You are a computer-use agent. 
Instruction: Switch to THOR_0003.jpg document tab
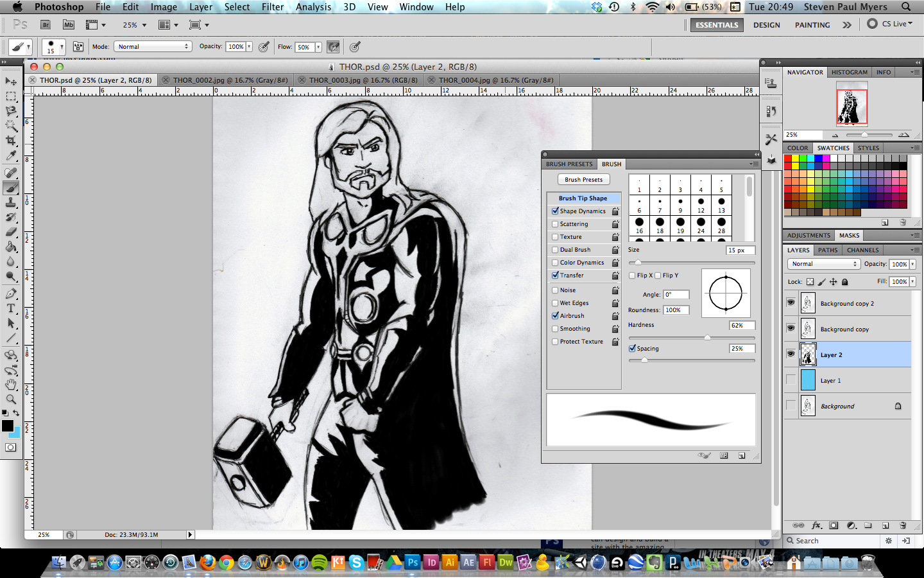click(363, 80)
